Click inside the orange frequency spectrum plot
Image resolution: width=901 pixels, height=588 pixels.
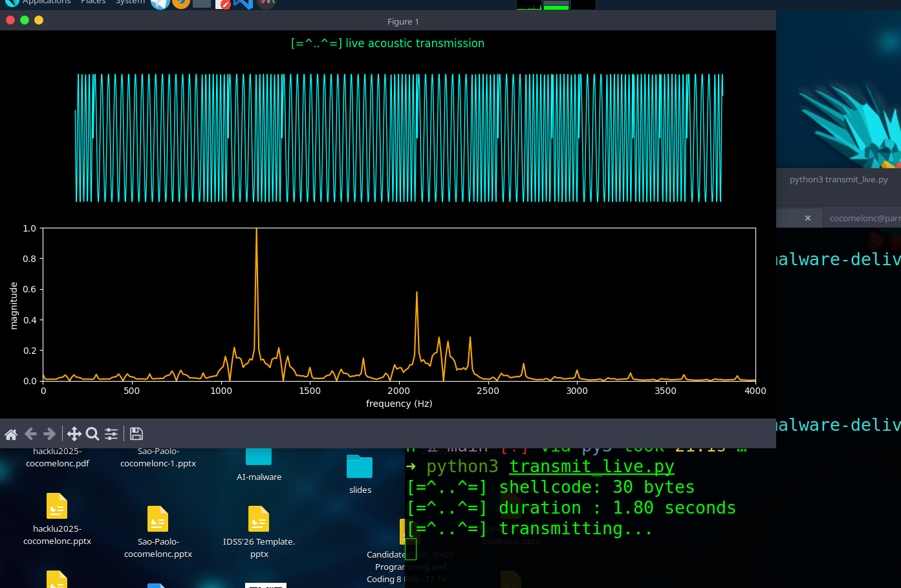click(399, 305)
